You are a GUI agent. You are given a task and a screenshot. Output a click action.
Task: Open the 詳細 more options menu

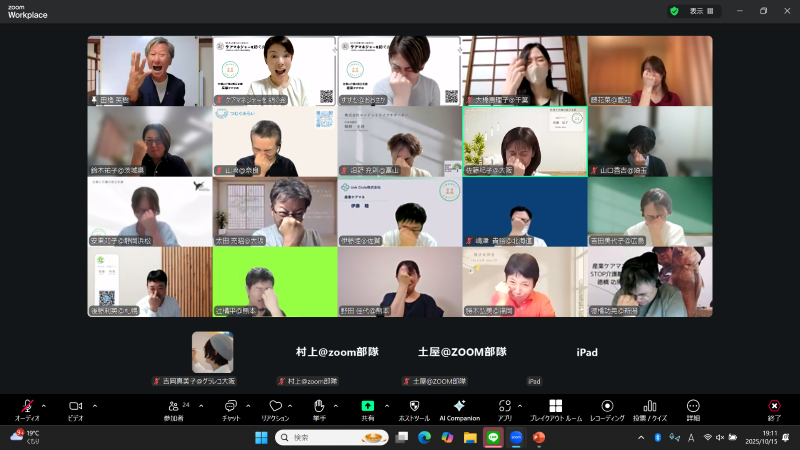693,407
